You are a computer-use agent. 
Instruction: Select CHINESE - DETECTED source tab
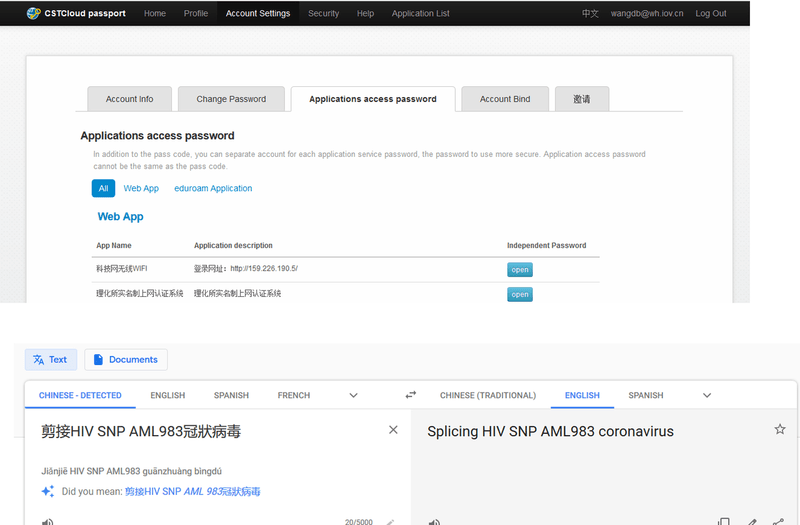click(80, 395)
